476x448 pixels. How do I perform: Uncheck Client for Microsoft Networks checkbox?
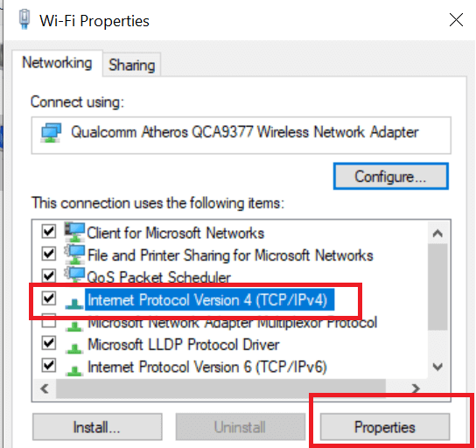click(x=49, y=232)
